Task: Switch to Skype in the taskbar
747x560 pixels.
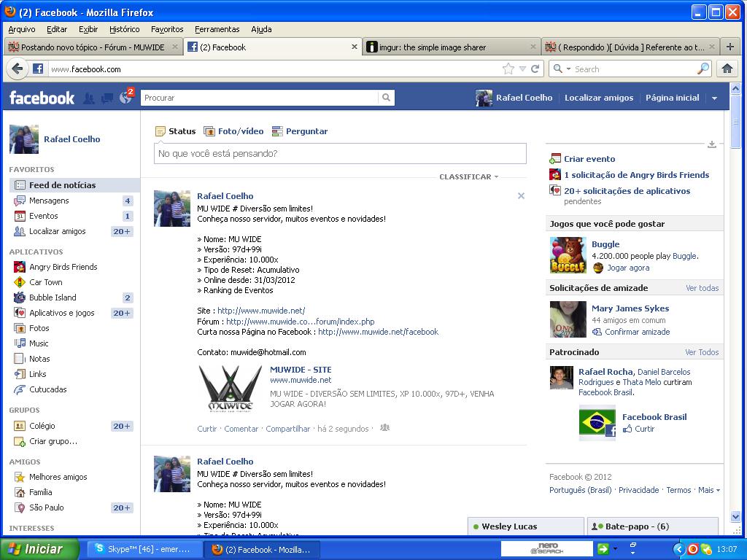Action: [145, 549]
